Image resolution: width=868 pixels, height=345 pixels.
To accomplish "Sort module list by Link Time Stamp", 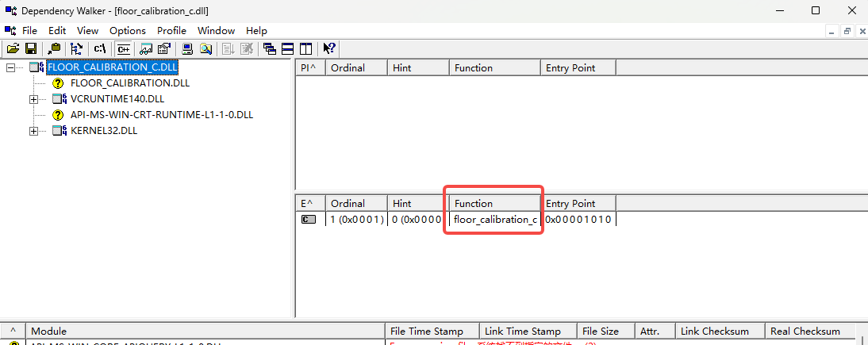I will [528, 332].
